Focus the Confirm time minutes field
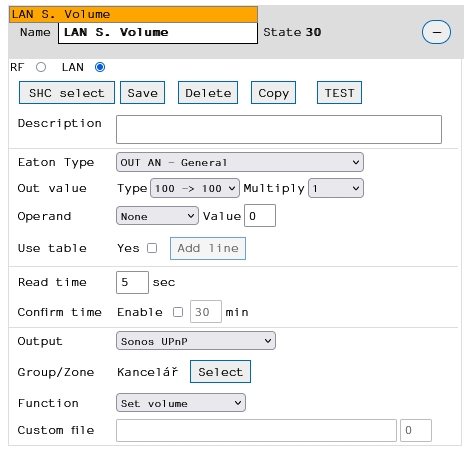The image size is (469, 452). click(206, 312)
